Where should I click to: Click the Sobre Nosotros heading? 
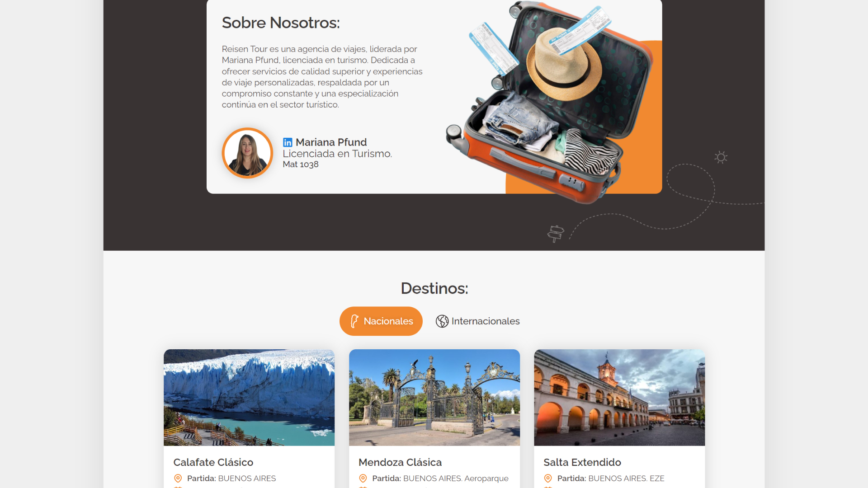(x=281, y=23)
